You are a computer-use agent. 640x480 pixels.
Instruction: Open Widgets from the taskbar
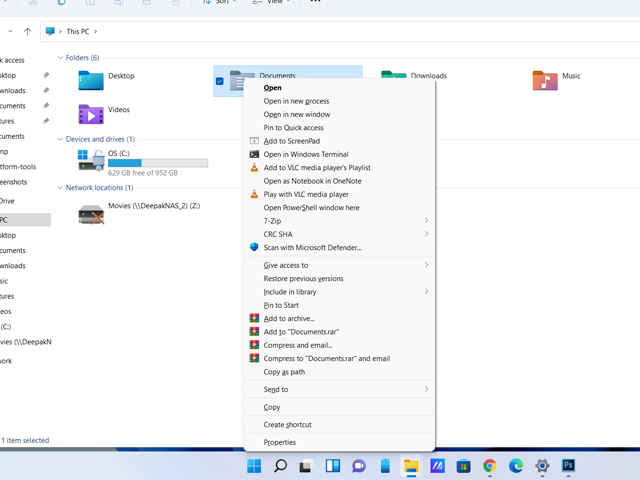point(332,466)
